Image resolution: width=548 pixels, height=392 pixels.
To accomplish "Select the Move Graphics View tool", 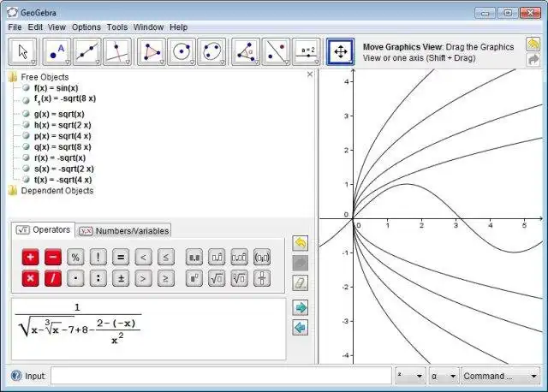I will [x=341, y=51].
